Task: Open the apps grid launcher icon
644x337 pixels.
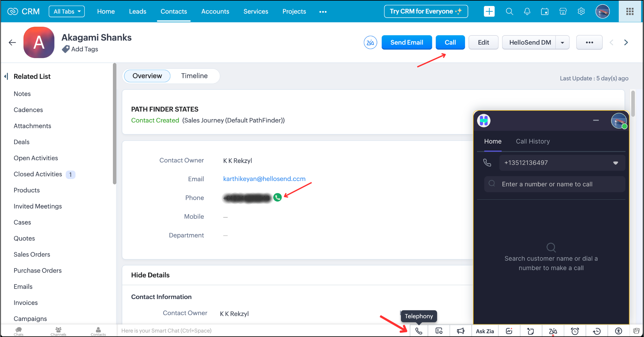Action: (x=630, y=11)
